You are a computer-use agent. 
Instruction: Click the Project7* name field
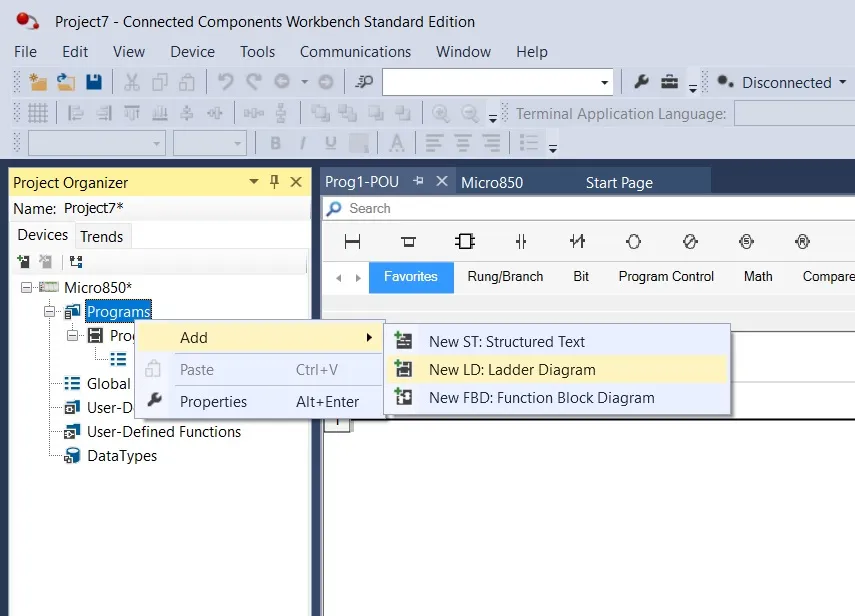point(185,208)
